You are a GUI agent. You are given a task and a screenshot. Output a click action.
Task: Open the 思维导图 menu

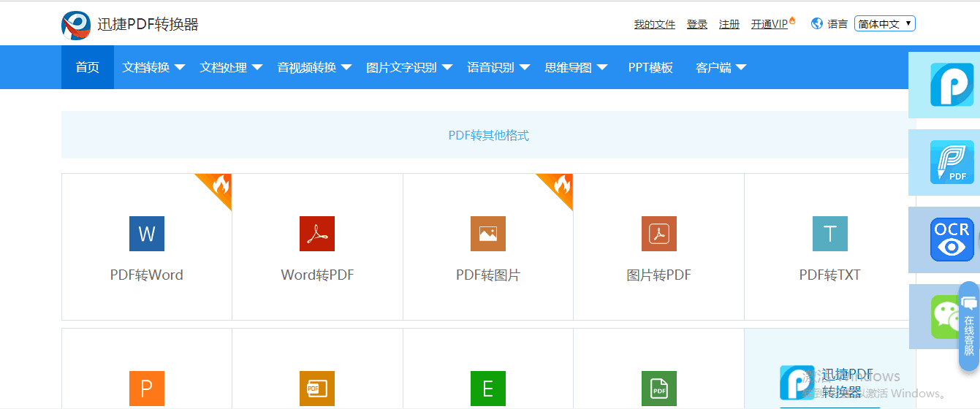[569, 67]
